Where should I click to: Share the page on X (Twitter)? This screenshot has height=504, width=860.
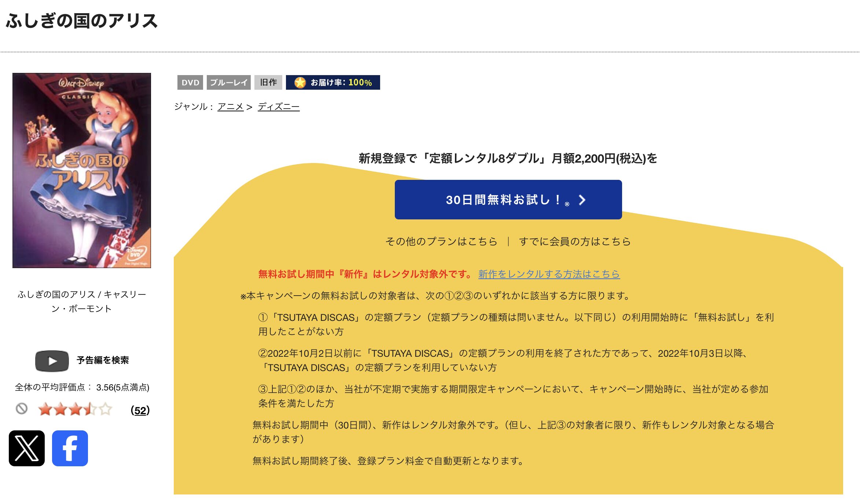tap(27, 448)
